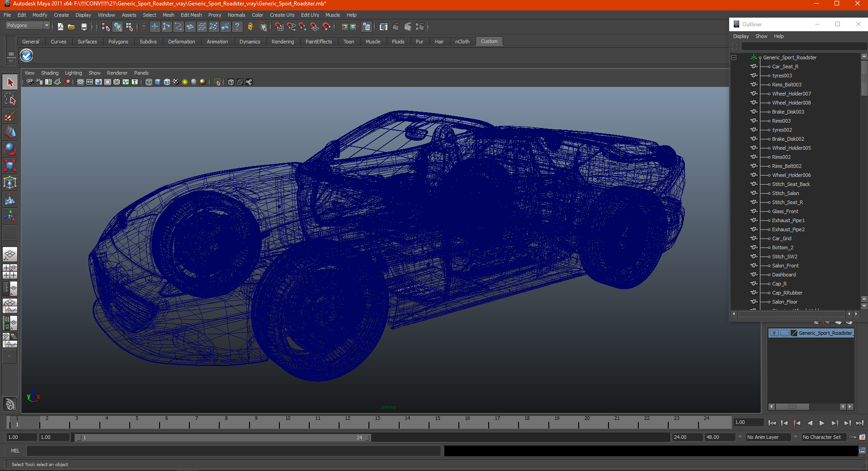The image size is (868, 471).
Task: Expand more layouts arrow in toolbox
Action: (9, 357)
